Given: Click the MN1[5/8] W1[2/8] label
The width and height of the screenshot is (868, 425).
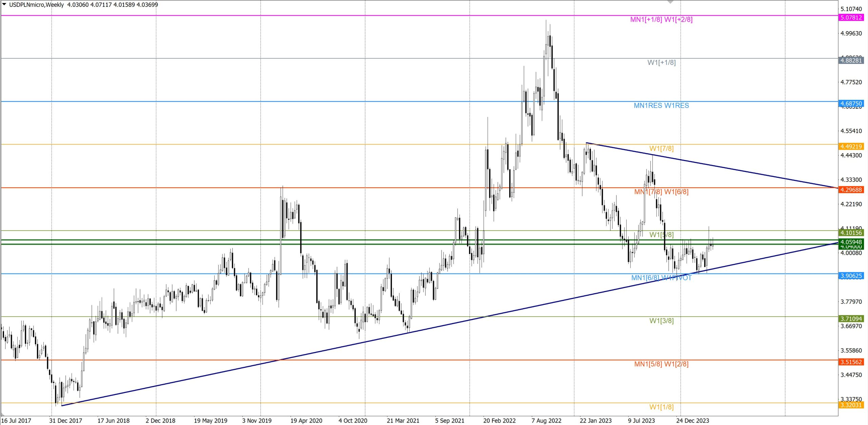Looking at the screenshot, I should 661,364.
